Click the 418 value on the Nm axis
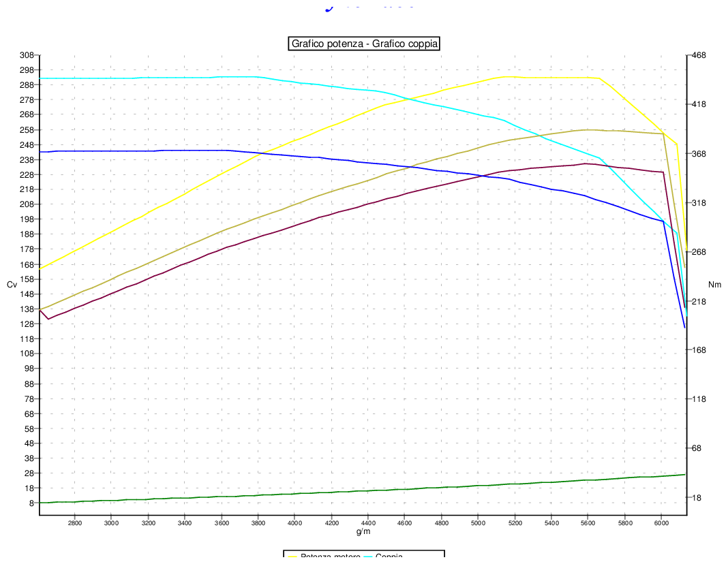 699,104
